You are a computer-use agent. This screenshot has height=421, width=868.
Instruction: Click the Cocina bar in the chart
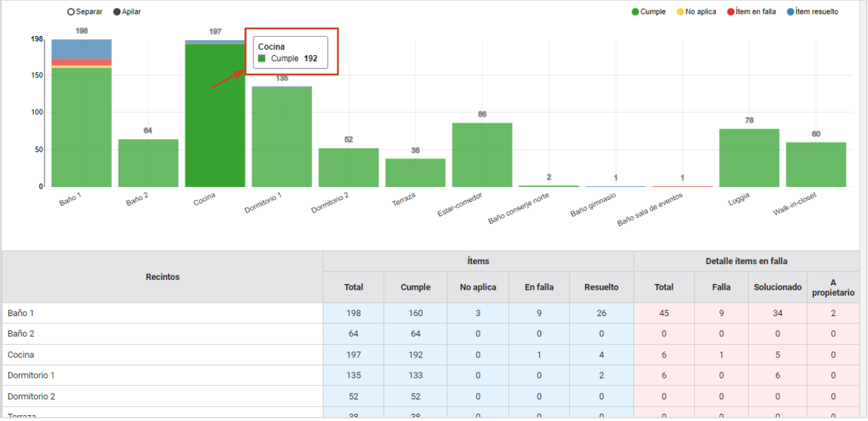coord(215,115)
